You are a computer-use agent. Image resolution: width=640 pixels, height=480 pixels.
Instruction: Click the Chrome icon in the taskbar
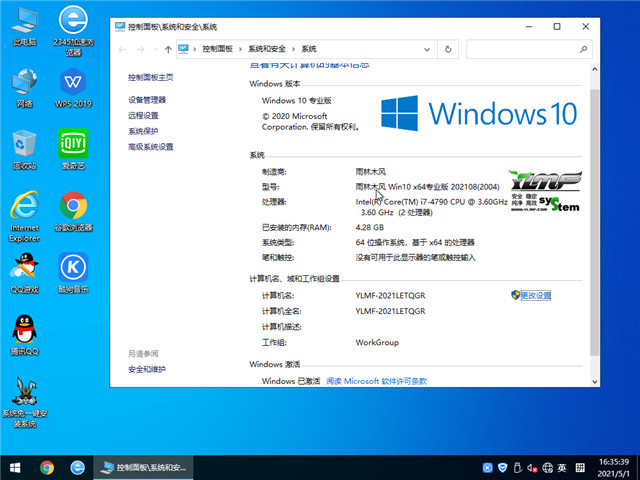coord(47,467)
